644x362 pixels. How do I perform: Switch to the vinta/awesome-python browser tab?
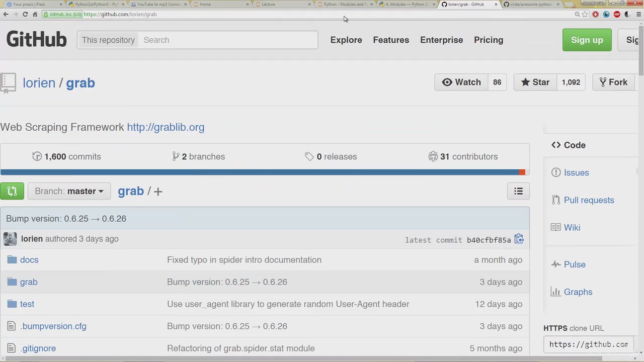pyautogui.click(x=532, y=4)
